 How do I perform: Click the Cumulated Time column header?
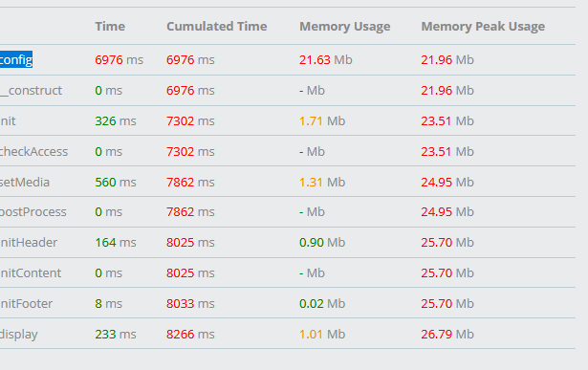pyautogui.click(x=217, y=26)
